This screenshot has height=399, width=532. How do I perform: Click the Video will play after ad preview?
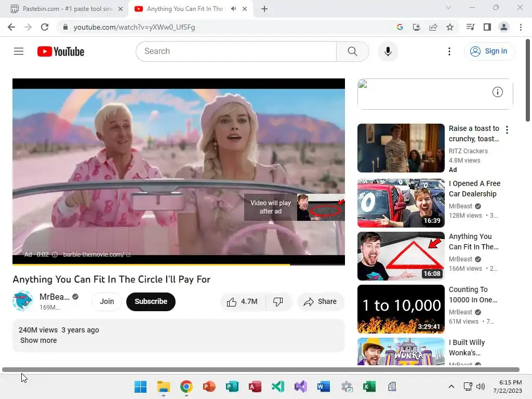coord(294,207)
